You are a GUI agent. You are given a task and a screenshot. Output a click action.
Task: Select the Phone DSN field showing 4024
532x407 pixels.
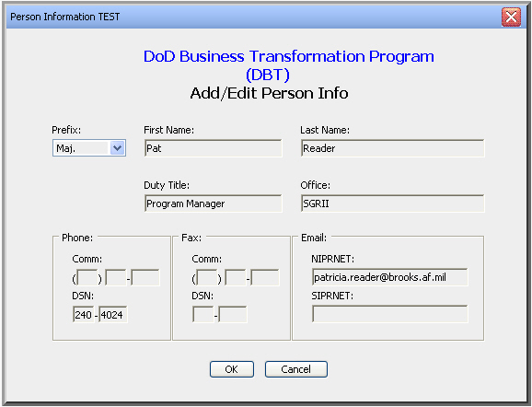(x=113, y=315)
